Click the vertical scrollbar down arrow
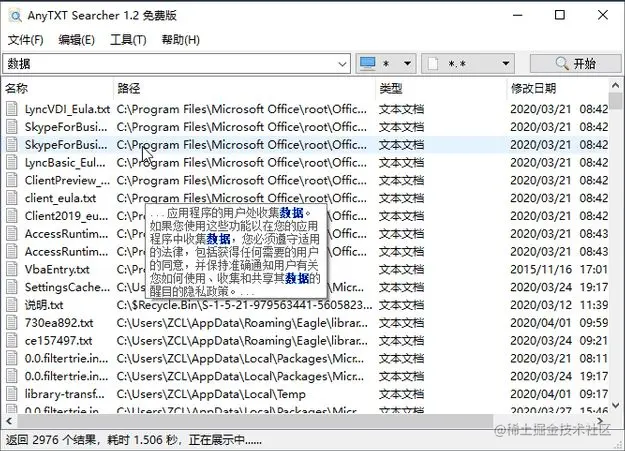Viewport: 625px width, 451px height. (615, 406)
